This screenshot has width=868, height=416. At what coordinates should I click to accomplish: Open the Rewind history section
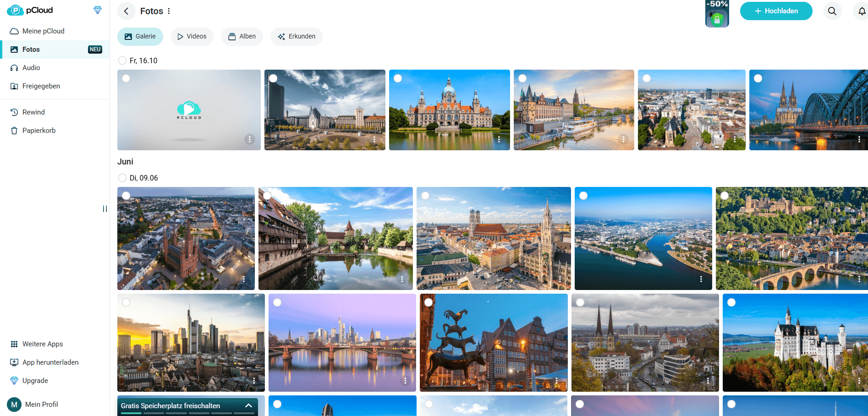pyautogui.click(x=55, y=112)
